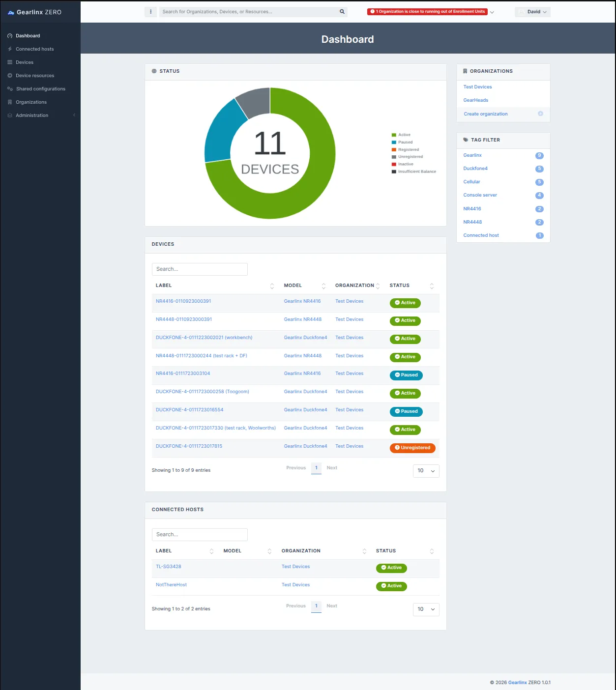
Task: Focus the global search field
Action: coord(248,12)
